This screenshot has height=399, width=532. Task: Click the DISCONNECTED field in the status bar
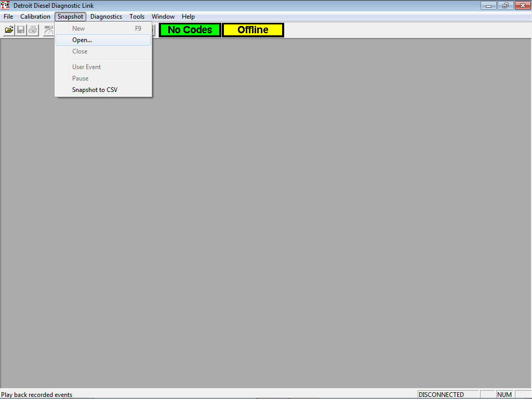point(447,394)
